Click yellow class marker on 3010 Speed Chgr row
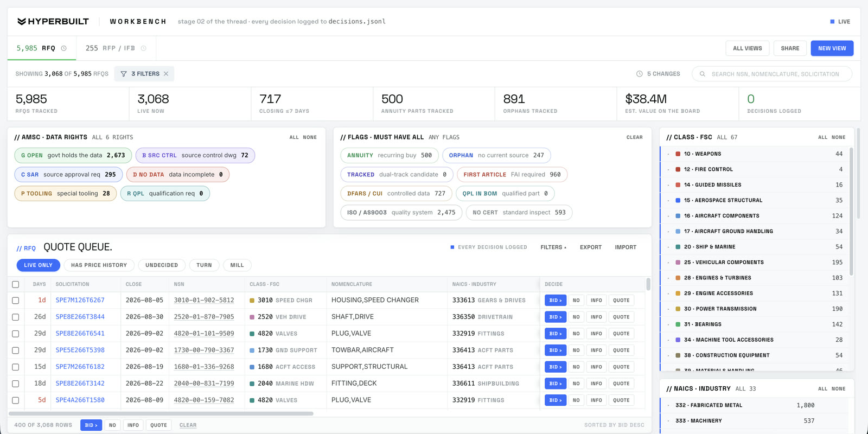Viewport: 868px width, 434px height. click(252, 301)
